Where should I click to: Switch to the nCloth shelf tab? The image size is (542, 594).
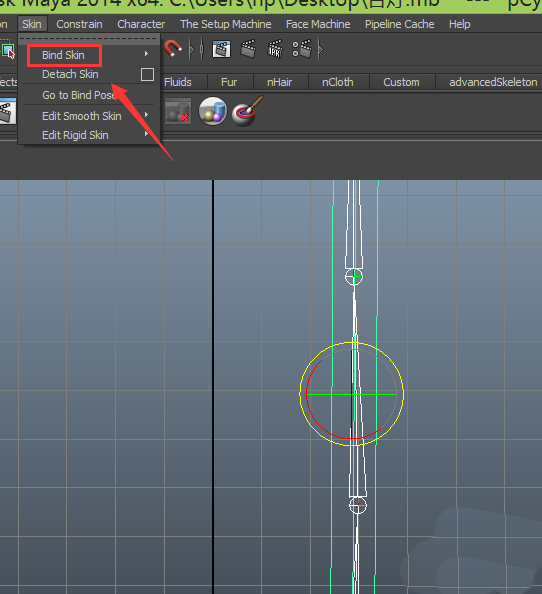click(338, 82)
